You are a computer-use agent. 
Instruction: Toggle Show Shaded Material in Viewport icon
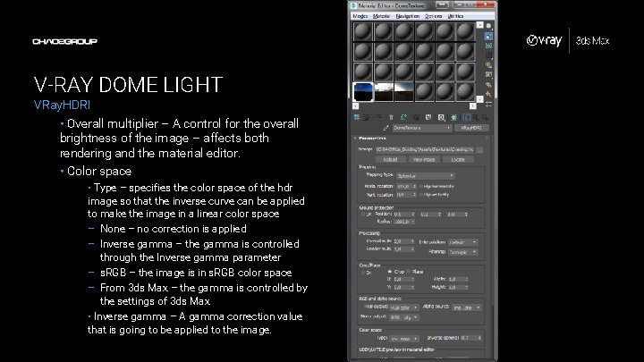coord(453,118)
